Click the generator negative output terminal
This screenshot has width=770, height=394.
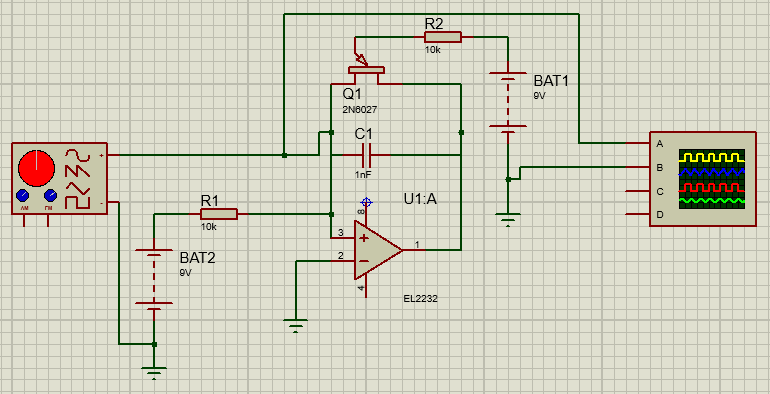(x=113, y=202)
